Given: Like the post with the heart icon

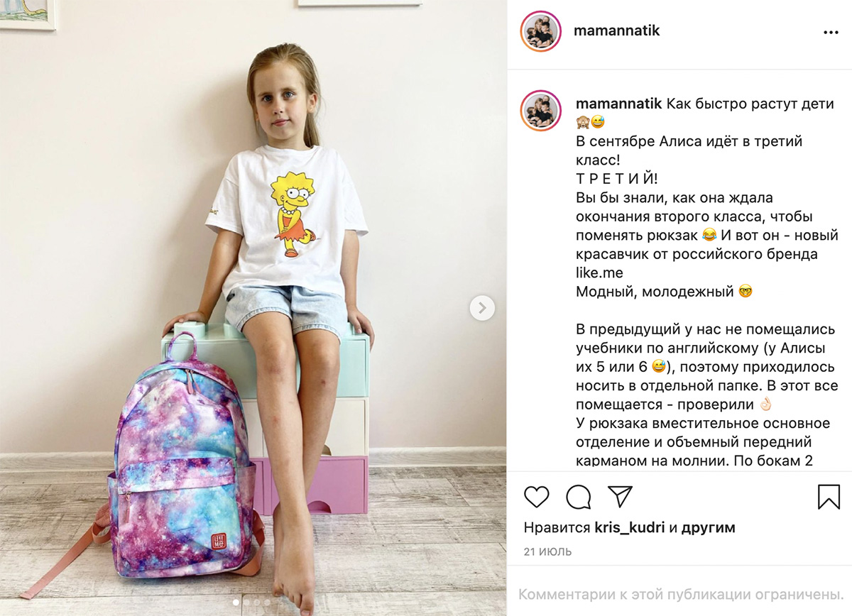Looking at the screenshot, I should pyautogui.click(x=536, y=496).
